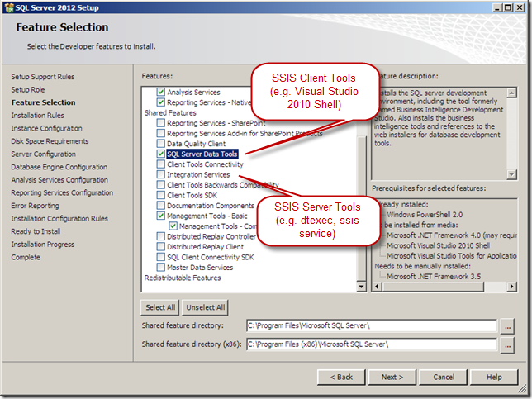Click feature description scroll up arrow

click(x=511, y=93)
